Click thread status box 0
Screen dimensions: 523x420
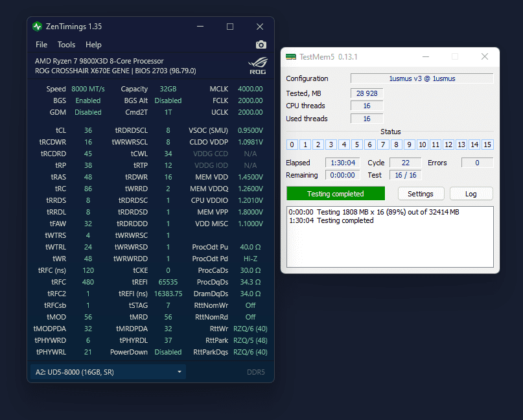pos(292,145)
